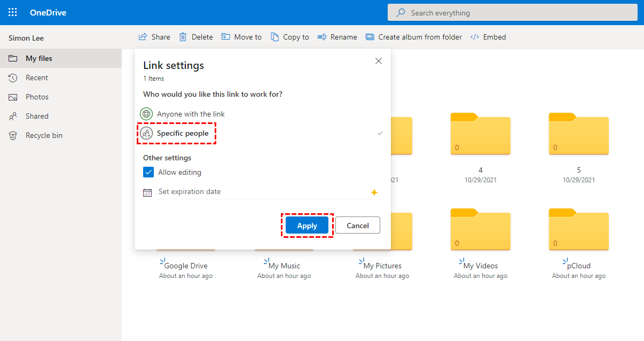
Task: Click the Share toolbar icon
Action: click(x=143, y=37)
